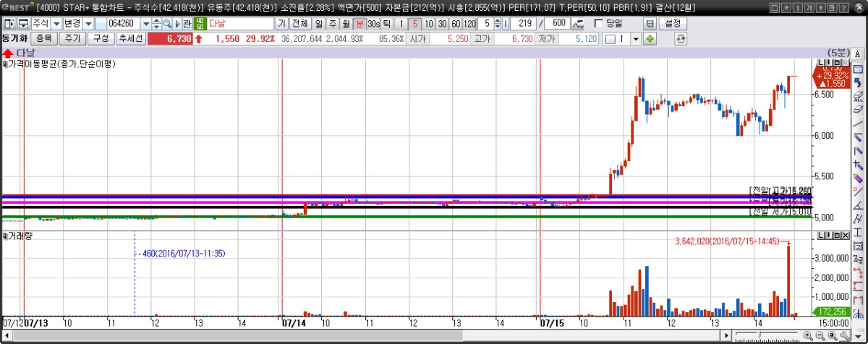Click the green 40/50 indicator icon

(200, 23)
